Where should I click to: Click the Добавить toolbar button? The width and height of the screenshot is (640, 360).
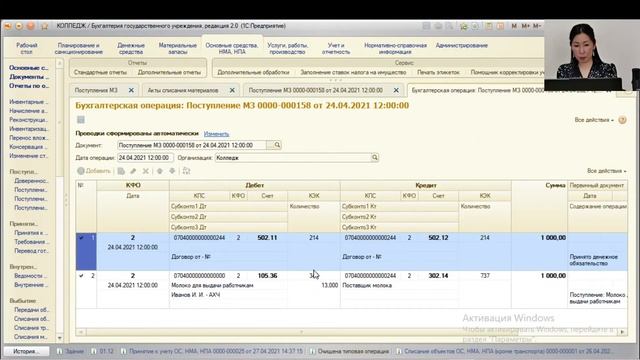click(x=94, y=171)
